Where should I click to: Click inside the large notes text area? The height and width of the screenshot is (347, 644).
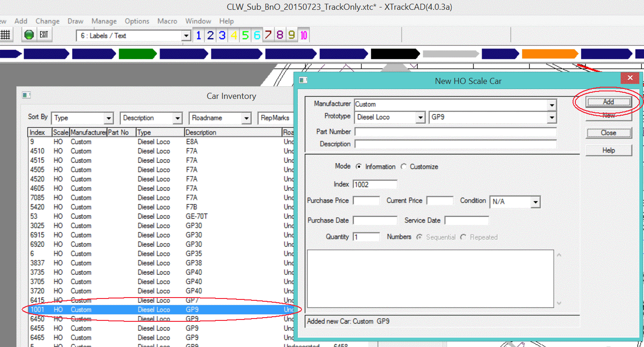point(430,279)
